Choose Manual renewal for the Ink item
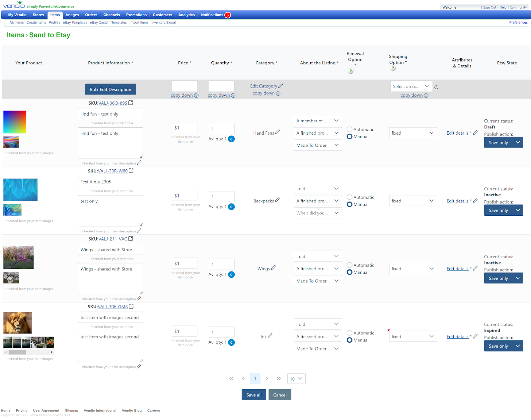 pos(349,340)
